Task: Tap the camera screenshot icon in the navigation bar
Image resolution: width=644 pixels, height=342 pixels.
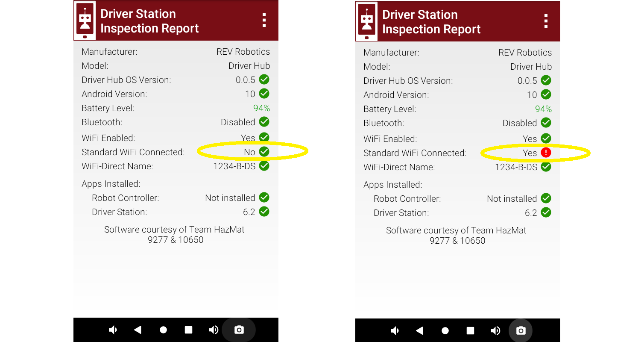Action: click(239, 330)
